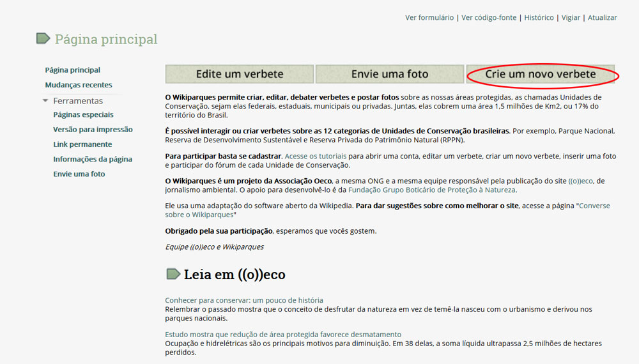The height and width of the screenshot is (364, 639).
Task: Open article Conhecer para conservar: um pouco de história
Action: click(244, 300)
